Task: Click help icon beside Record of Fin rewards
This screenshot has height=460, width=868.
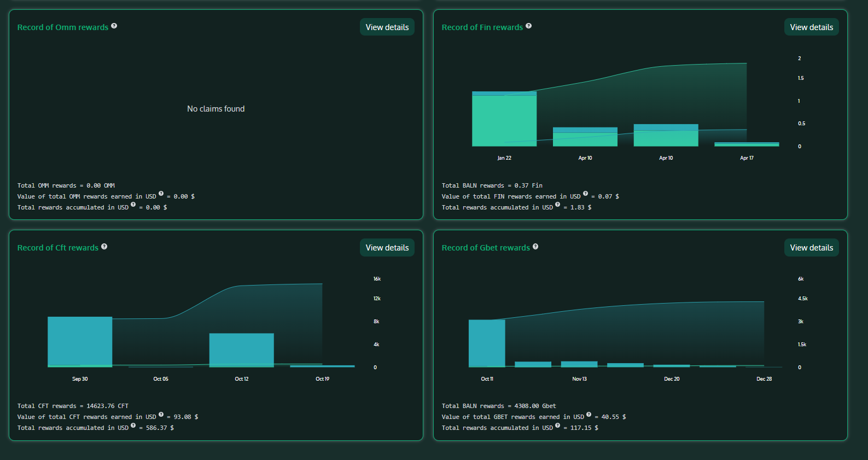Action: [528, 26]
